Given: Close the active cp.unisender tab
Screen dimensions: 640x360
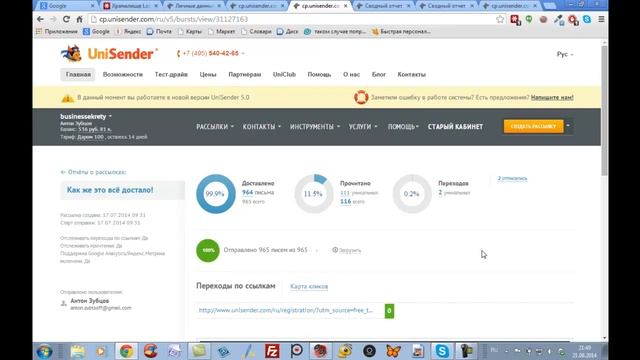Looking at the screenshot, I should (345, 6).
